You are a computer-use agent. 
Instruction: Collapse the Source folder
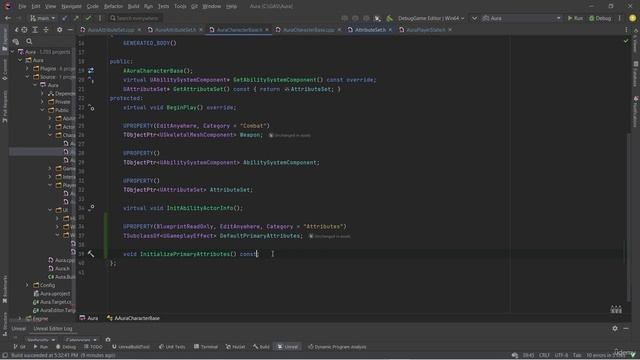click(27, 77)
